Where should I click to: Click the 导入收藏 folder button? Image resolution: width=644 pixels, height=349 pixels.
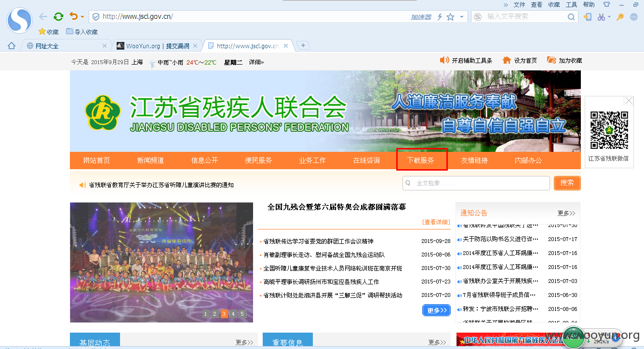click(82, 32)
